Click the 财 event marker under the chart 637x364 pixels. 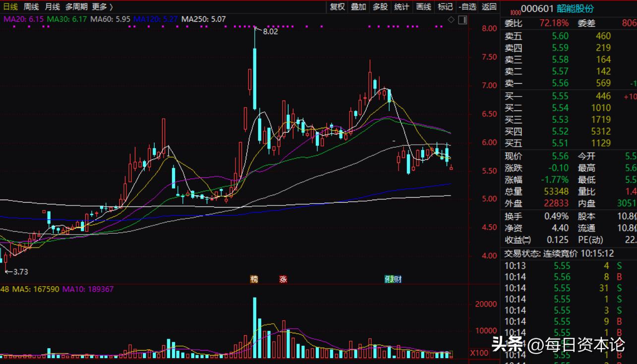398,279
